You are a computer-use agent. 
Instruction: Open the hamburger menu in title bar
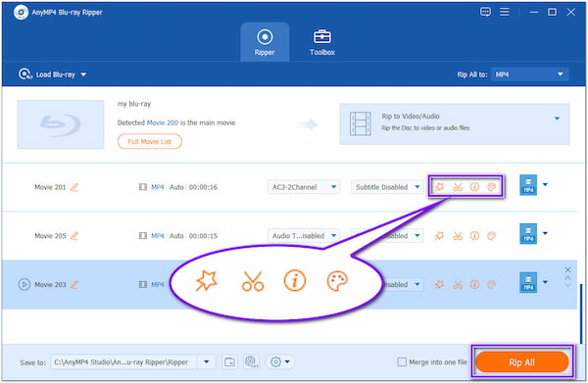click(505, 12)
